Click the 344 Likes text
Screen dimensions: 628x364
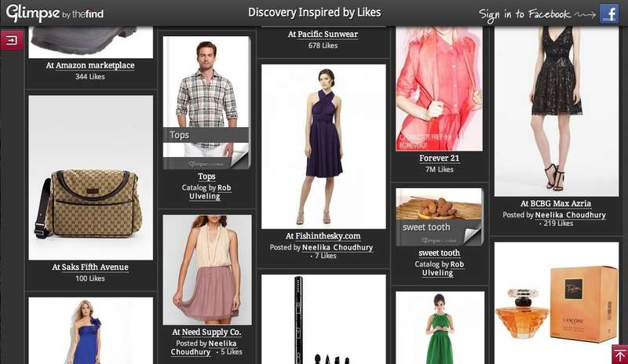[x=90, y=76]
